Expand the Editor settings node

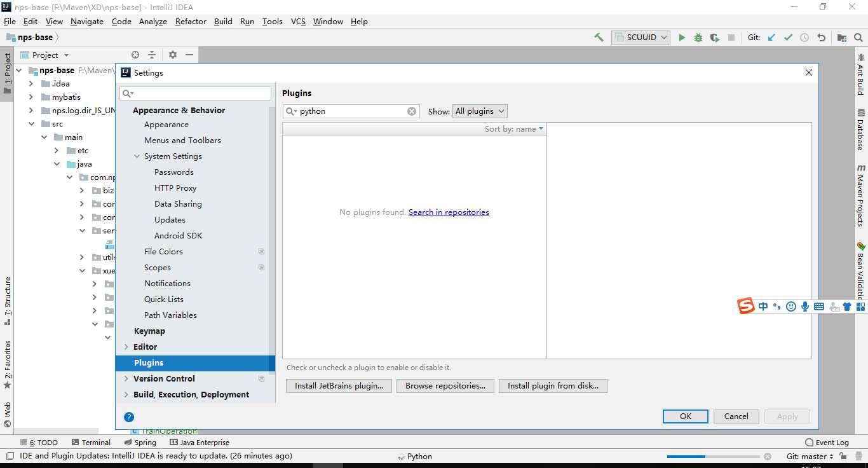click(x=126, y=347)
